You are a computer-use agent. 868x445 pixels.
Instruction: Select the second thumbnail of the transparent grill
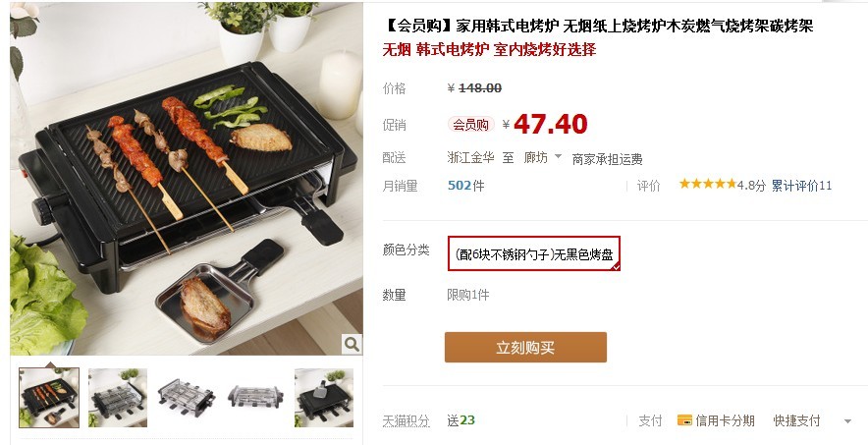coord(118,398)
